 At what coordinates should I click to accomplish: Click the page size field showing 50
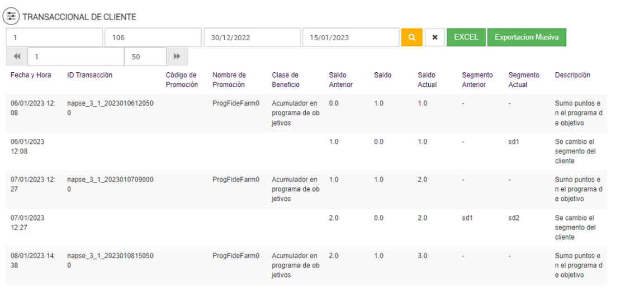[145, 57]
